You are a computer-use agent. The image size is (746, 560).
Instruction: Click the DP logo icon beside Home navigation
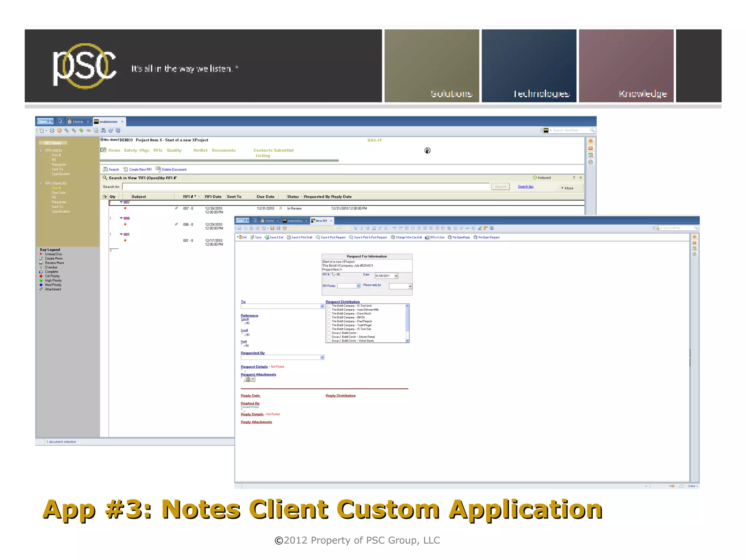[x=103, y=150]
